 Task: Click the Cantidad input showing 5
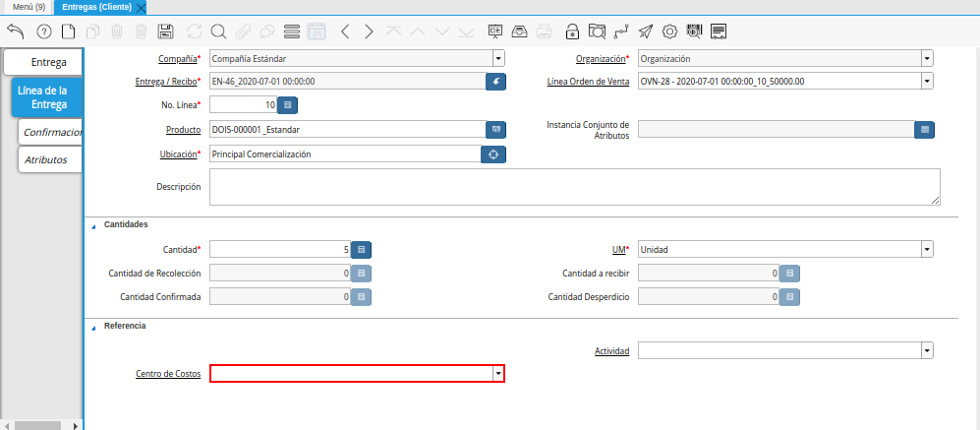(x=280, y=250)
